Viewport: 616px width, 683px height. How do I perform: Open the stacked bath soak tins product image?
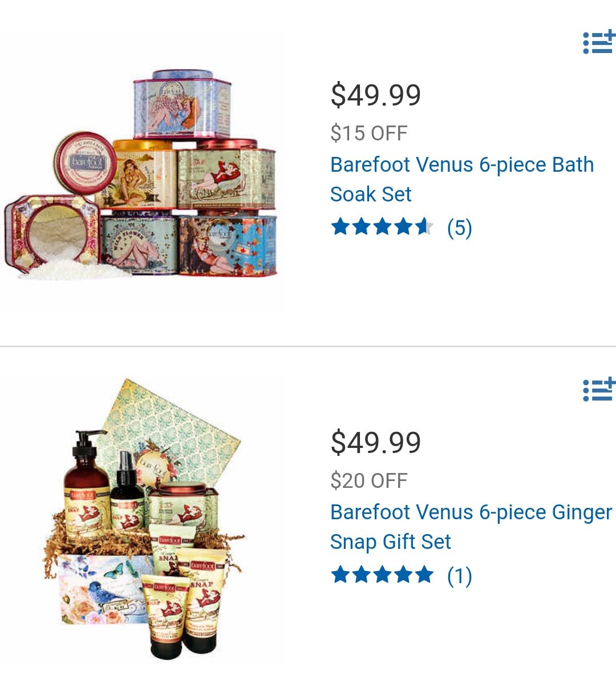(x=140, y=173)
